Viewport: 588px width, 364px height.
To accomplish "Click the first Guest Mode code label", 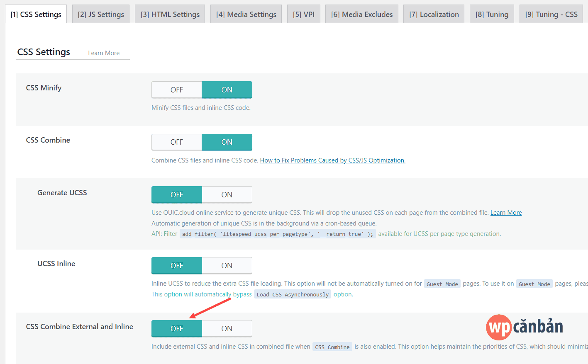I will click(442, 284).
